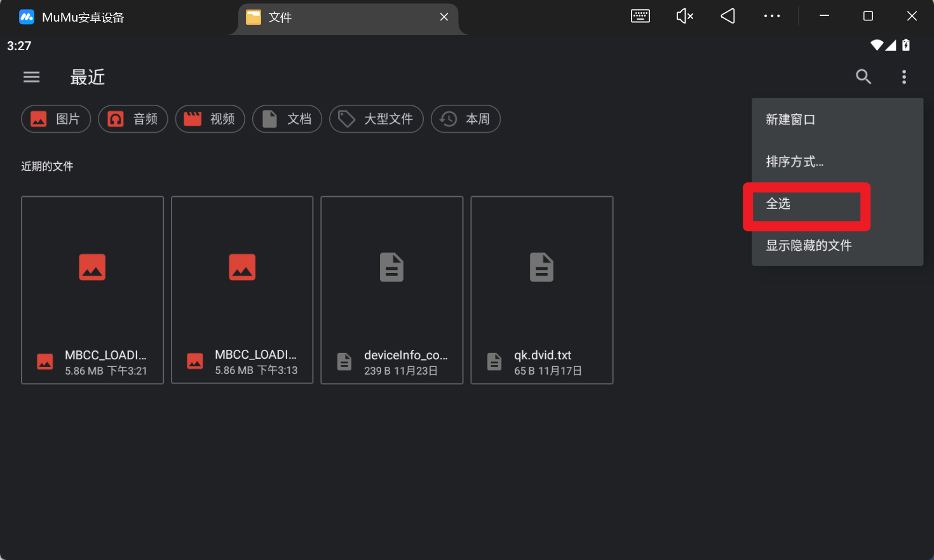
Task: Open MuMu more options ellipsis
Action: [x=771, y=17]
